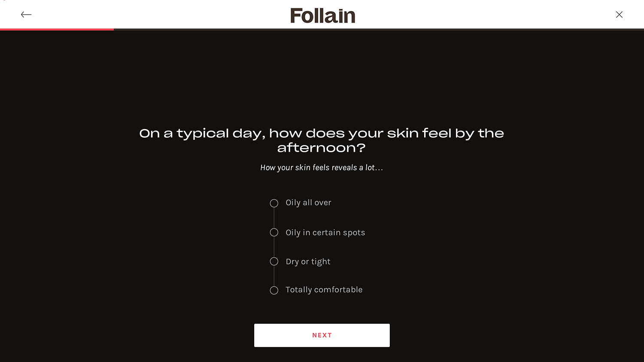644x362 pixels.
Task: Close the quiz with the X icon
Action: tap(619, 15)
